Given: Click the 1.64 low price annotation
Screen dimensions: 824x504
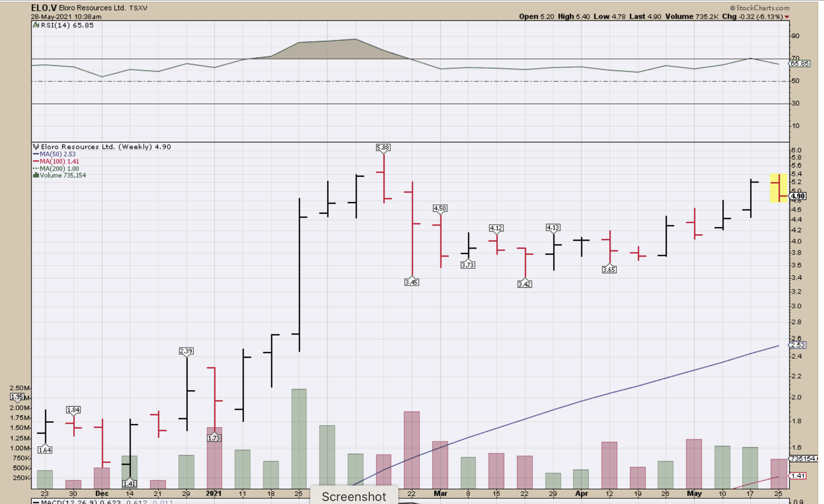Looking at the screenshot, I should tap(45, 450).
